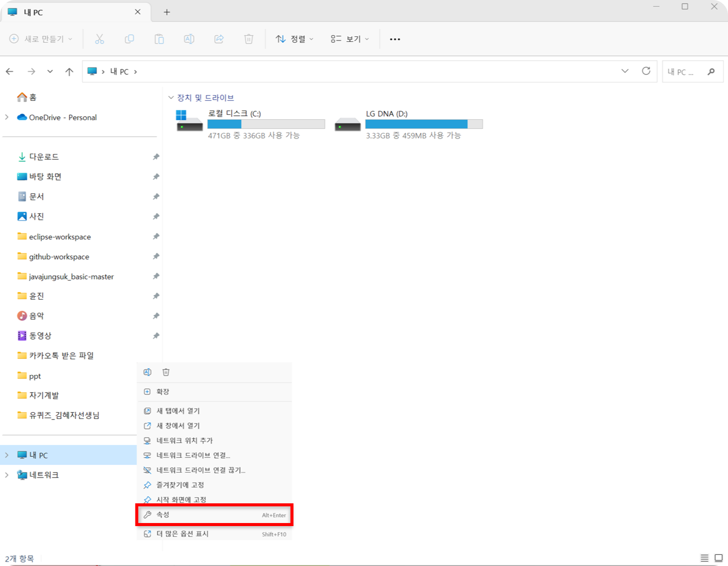Go up one folder level
This screenshot has height=566, width=728.
pos(69,72)
